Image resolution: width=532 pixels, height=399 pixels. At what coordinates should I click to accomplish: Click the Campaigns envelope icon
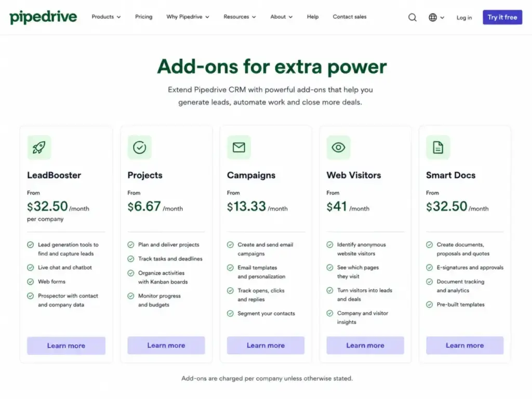239,147
